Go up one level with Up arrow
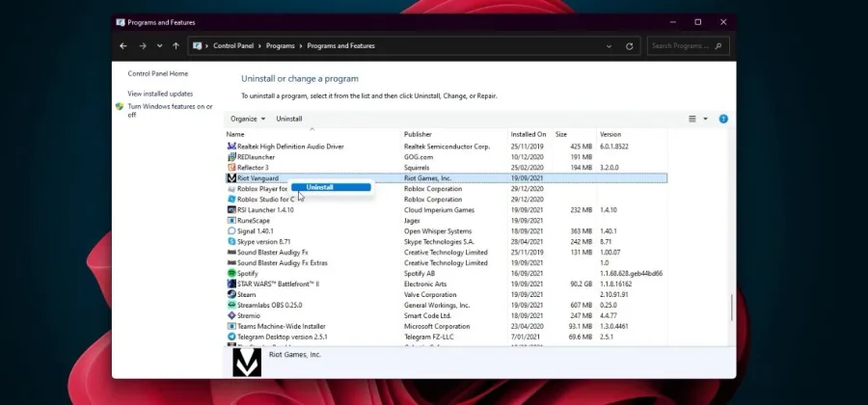 (x=176, y=46)
